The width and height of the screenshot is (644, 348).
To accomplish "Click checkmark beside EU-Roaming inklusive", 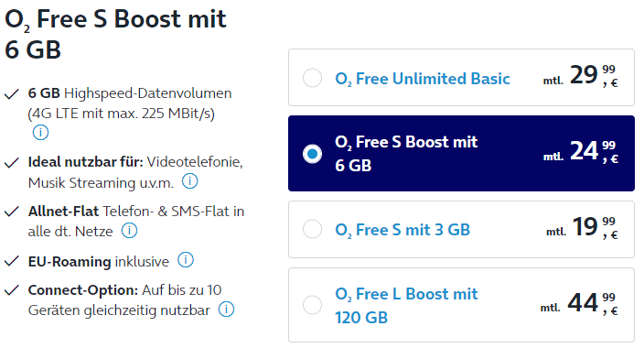I will click(x=12, y=262).
